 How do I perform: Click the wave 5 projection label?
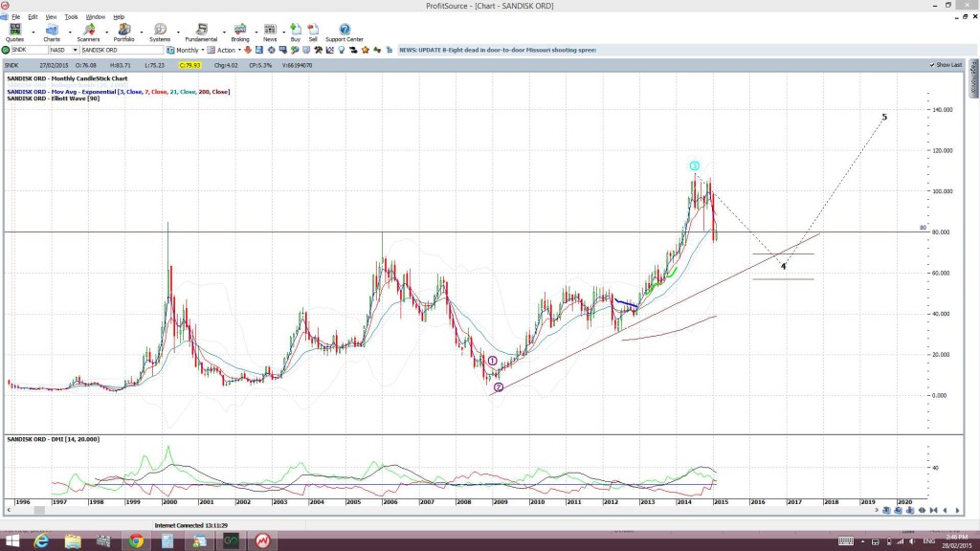[x=884, y=117]
